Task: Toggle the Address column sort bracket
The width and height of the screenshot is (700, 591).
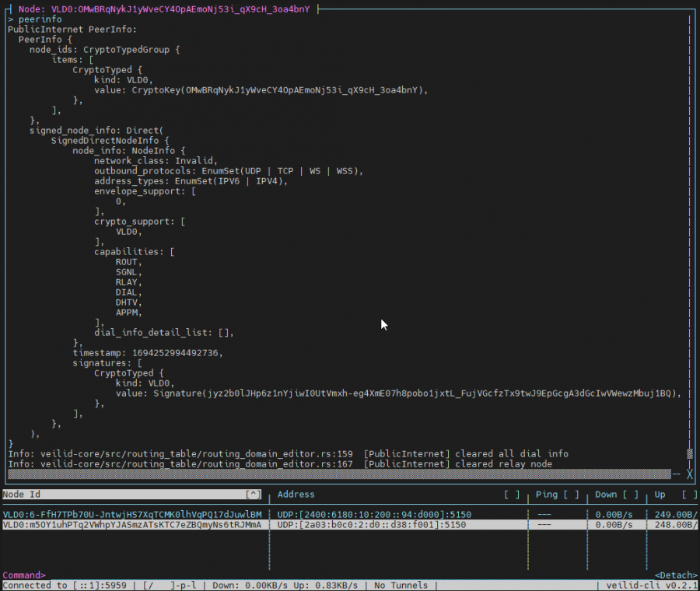Action: [x=512, y=495]
